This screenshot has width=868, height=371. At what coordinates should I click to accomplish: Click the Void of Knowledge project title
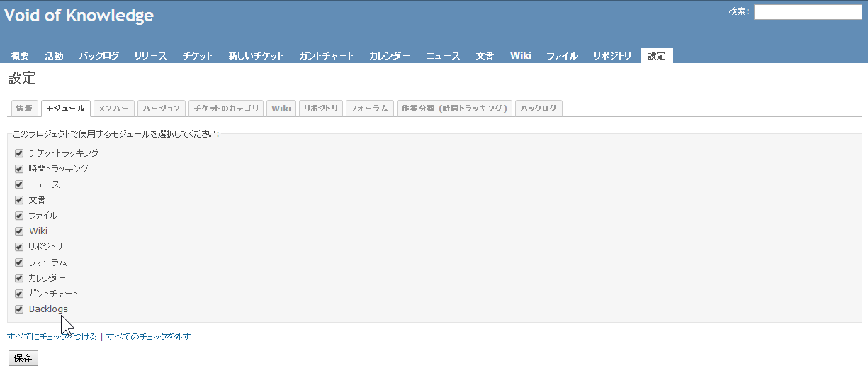tap(79, 16)
